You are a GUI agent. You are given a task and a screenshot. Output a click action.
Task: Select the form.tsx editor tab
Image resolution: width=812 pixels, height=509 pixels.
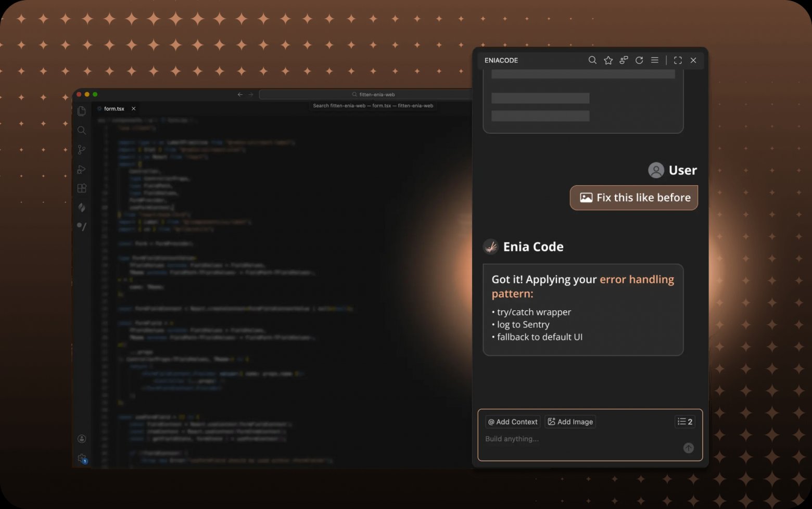[x=114, y=109]
